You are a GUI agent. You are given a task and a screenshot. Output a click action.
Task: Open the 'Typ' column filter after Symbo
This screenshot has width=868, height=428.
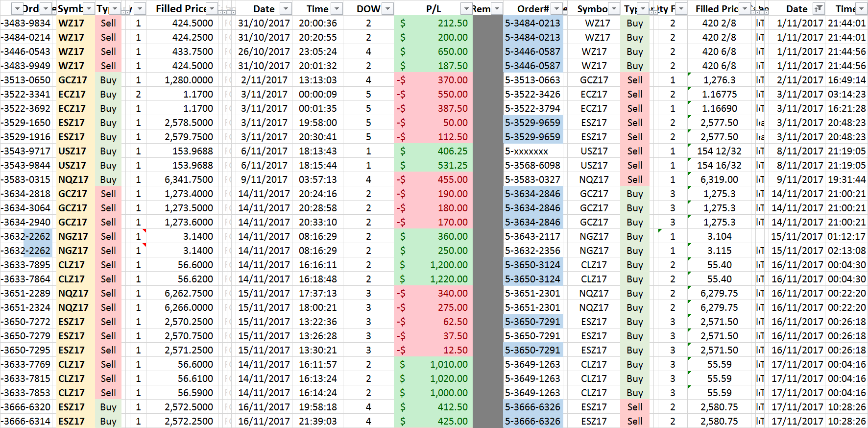(643, 9)
